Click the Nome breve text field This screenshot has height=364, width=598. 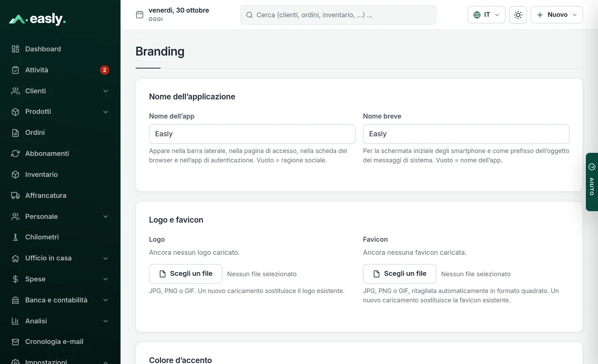[466, 134]
